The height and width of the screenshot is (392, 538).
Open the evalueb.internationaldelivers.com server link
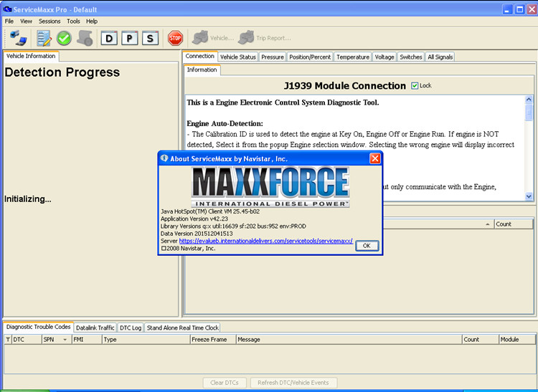tap(266, 241)
